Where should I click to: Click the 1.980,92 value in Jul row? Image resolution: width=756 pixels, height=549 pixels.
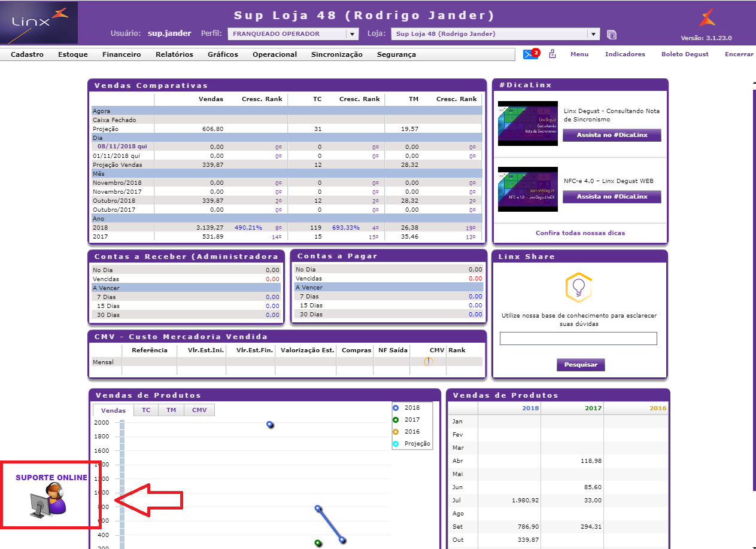pyautogui.click(x=525, y=501)
